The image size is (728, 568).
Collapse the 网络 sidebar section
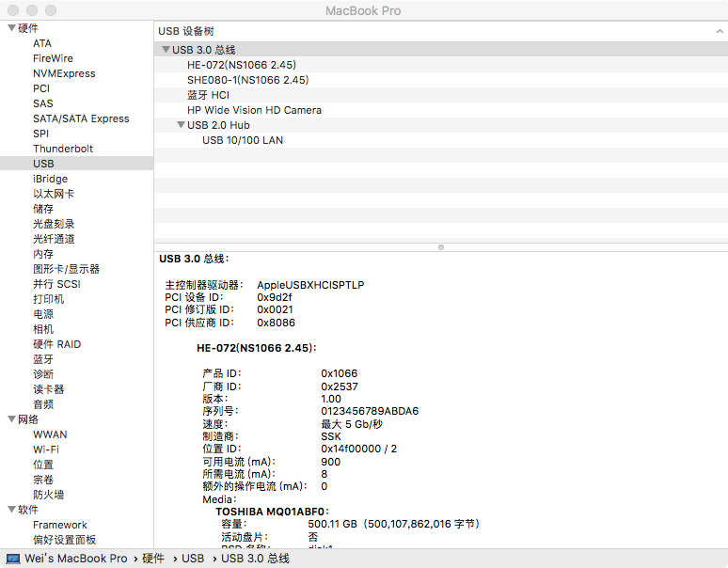click(x=11, y=419)
